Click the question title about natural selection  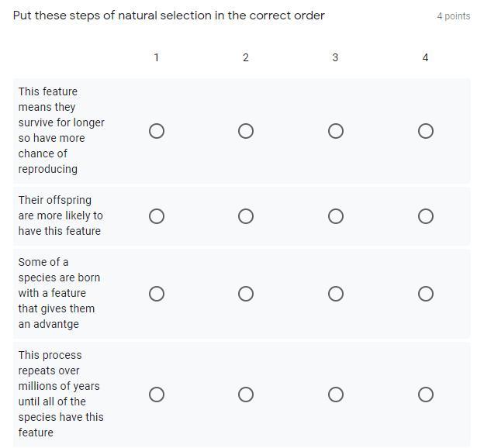168,16
